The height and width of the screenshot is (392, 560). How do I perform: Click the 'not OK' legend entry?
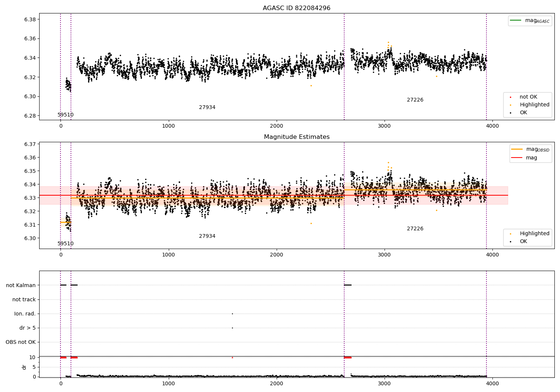point(524,97)
